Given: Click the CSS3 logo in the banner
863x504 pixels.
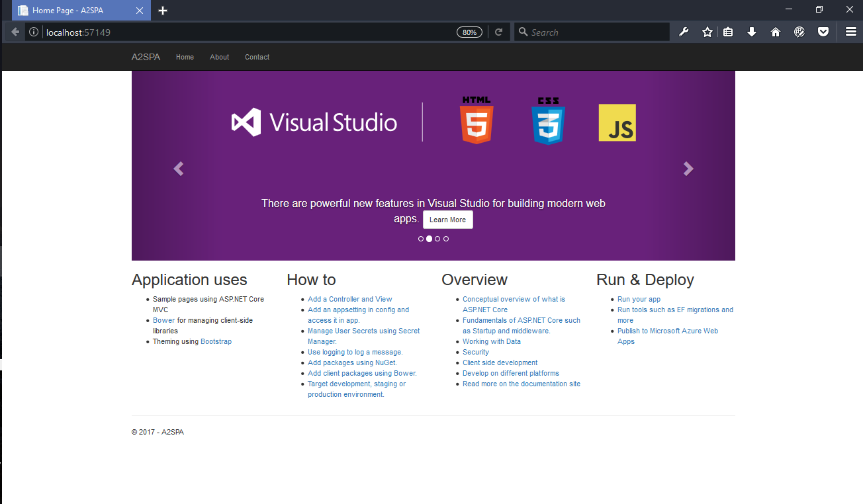Looking at the screenshot, I should pos(548,121).
